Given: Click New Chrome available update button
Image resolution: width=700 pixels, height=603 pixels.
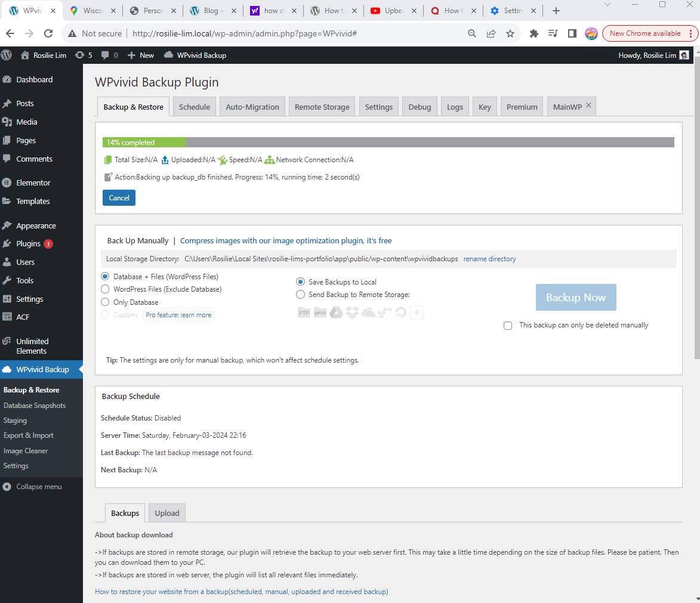Looking at the screenshot, I should pyautogui.click(x=645, y=33).
